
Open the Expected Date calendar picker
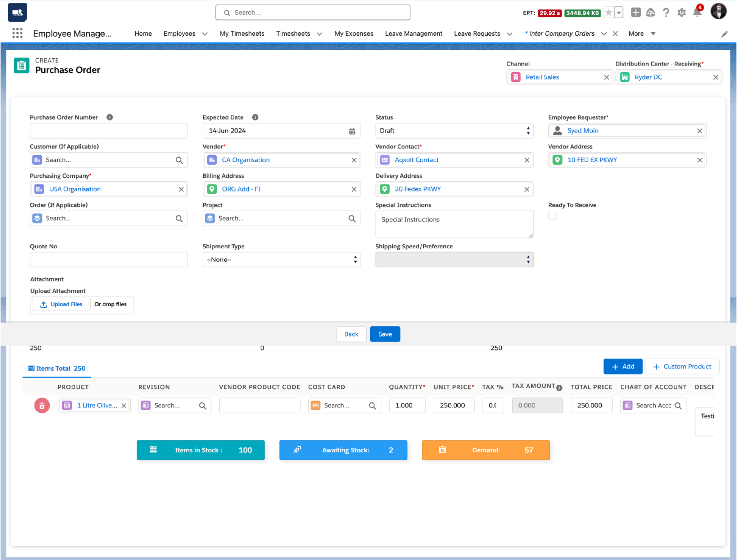point(352,131)
